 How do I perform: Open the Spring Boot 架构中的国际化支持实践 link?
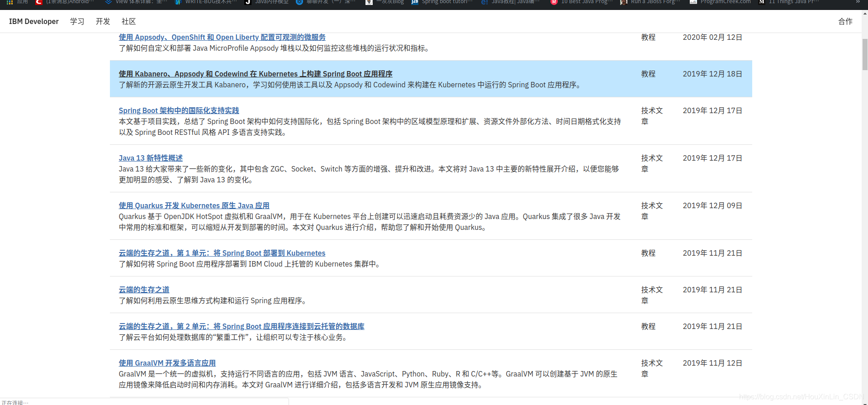pos(179,110)
